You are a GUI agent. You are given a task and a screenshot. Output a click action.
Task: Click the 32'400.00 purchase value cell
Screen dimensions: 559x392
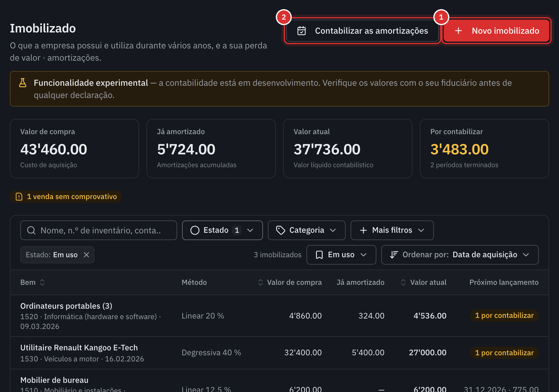[303, 353]
